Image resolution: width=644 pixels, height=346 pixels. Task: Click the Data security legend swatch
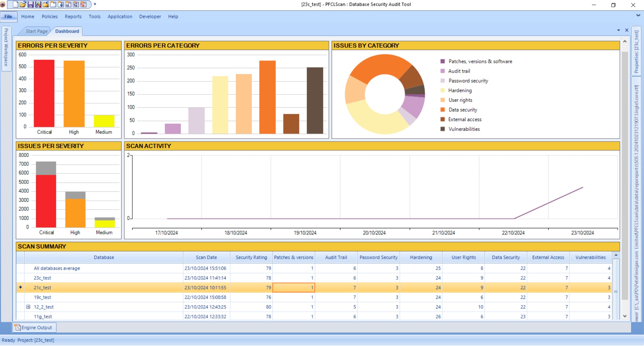point(443,110)
